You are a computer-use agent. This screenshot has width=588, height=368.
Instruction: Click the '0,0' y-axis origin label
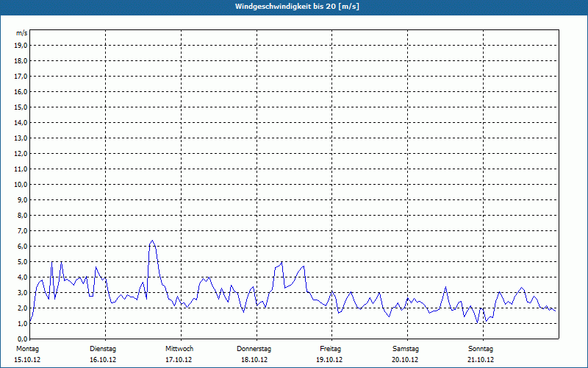[x=22, y=339]
